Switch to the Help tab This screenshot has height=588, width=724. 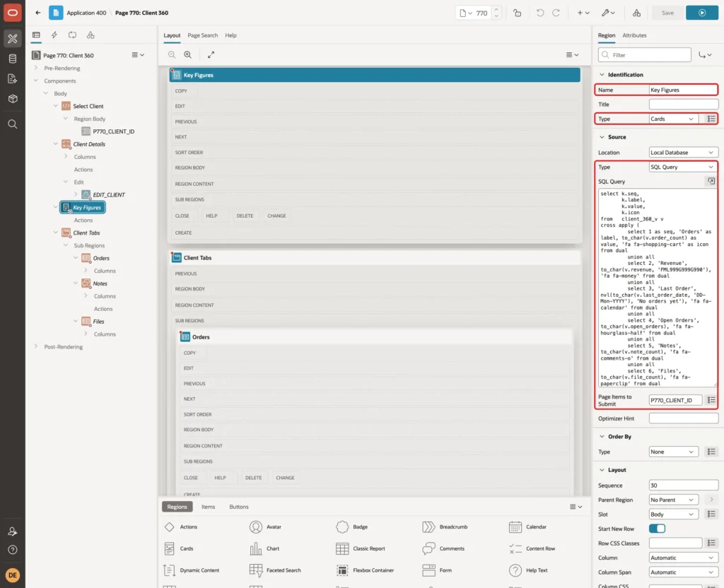[x=231, y=35]
